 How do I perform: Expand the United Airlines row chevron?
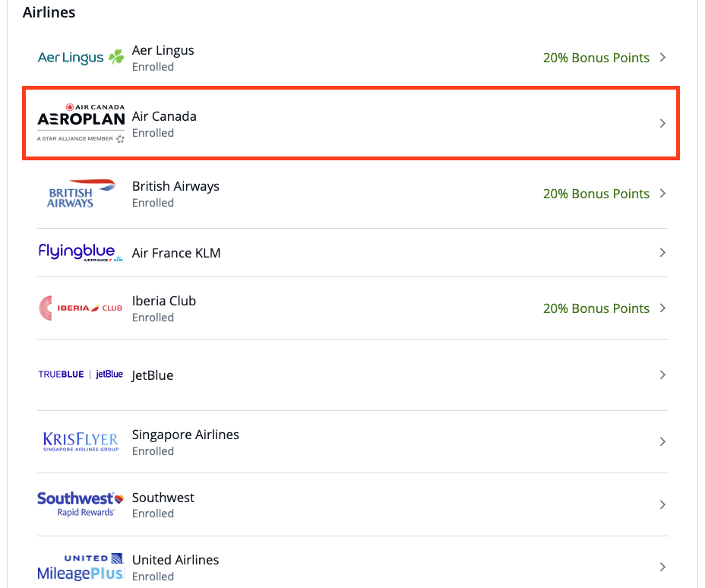click(662, 566)
